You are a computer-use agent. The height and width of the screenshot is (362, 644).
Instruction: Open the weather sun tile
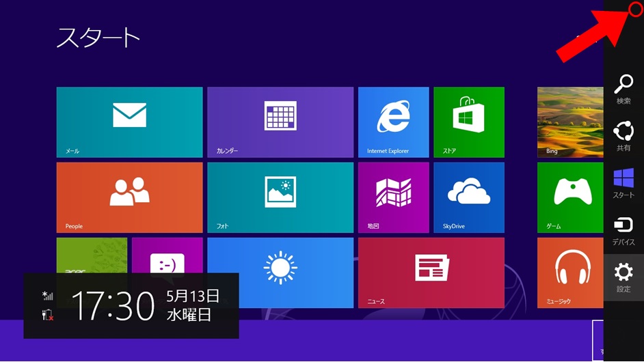280,273
